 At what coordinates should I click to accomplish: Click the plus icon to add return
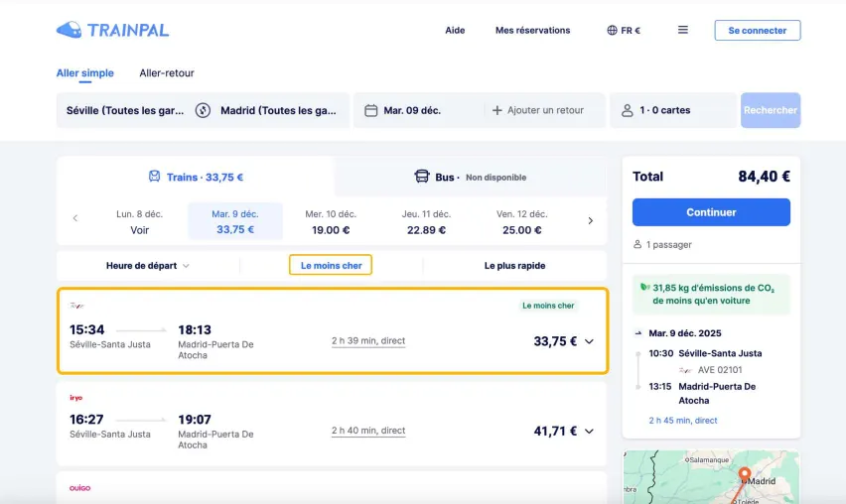[496, 110]
